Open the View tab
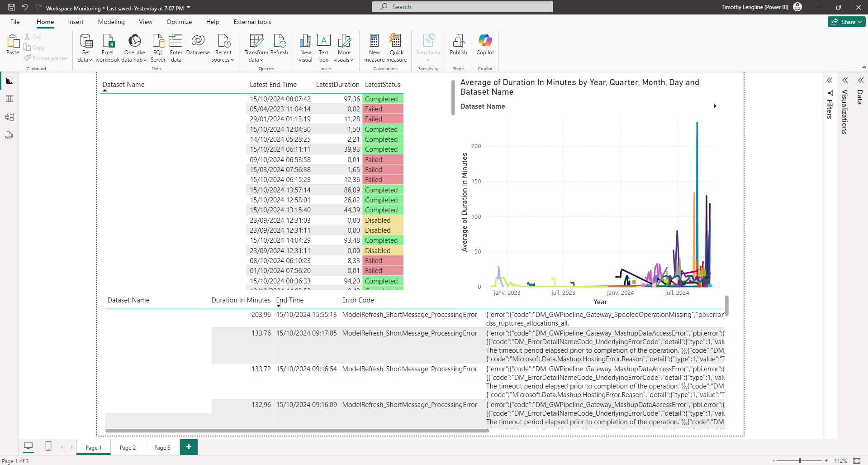Viewport: 868px width, 465px height. click(x=146, y=22)
